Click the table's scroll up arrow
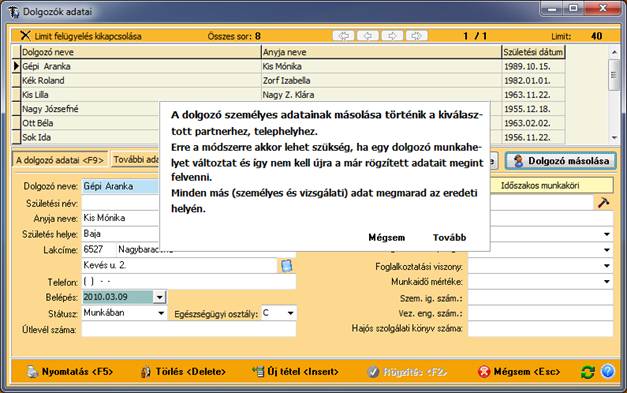The width and height of the screenshot is (627, 393). click(614, 52)
